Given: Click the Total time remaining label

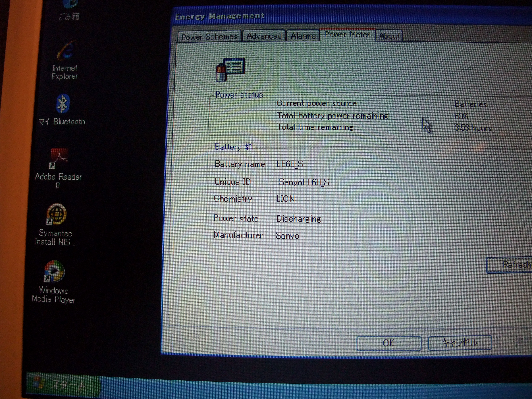Looking at the screenshot, I should [x=315, y=127].
